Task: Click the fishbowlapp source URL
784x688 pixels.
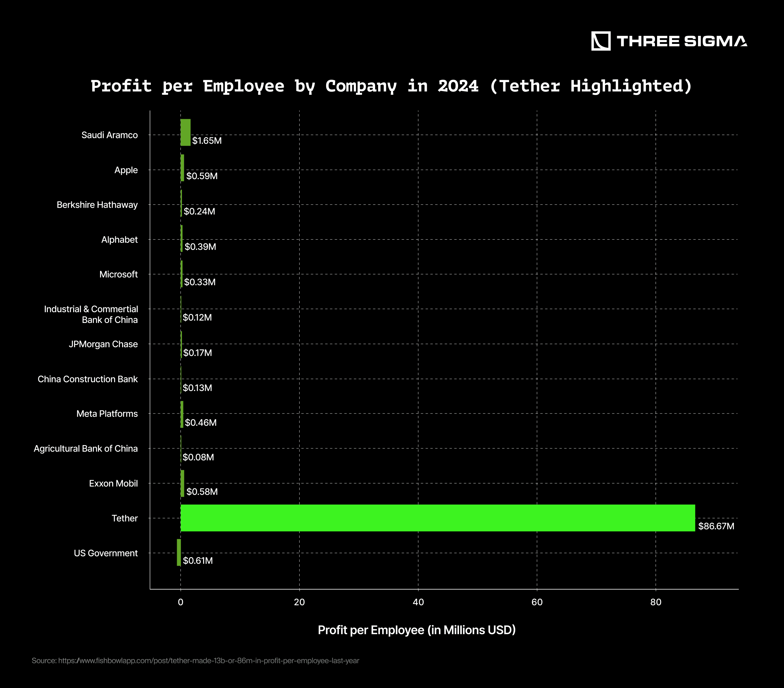Action: coord(209,661)
